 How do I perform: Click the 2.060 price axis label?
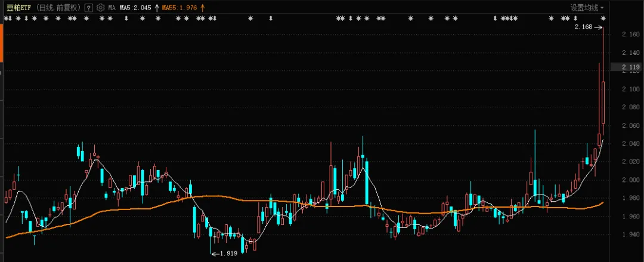tap(631, 125)
